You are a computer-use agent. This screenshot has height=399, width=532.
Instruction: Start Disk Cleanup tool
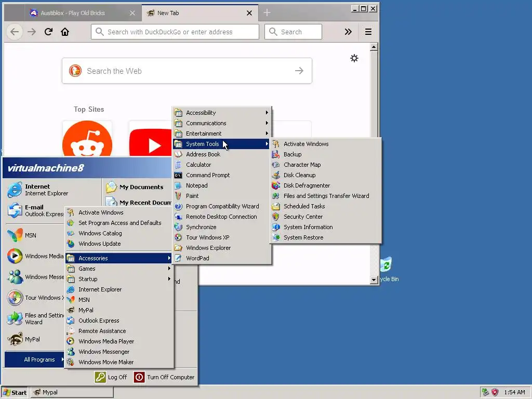pyautogui.click(x=326, y=175)
